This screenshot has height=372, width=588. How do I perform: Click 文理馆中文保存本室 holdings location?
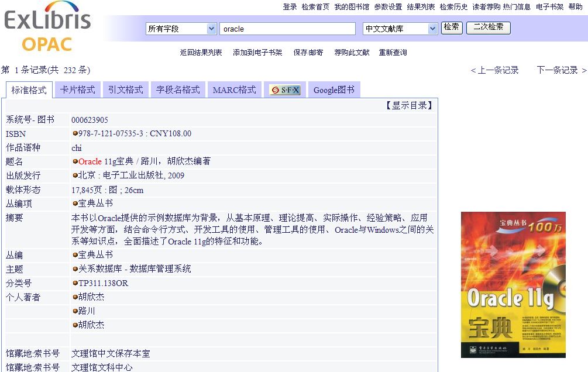111,353
